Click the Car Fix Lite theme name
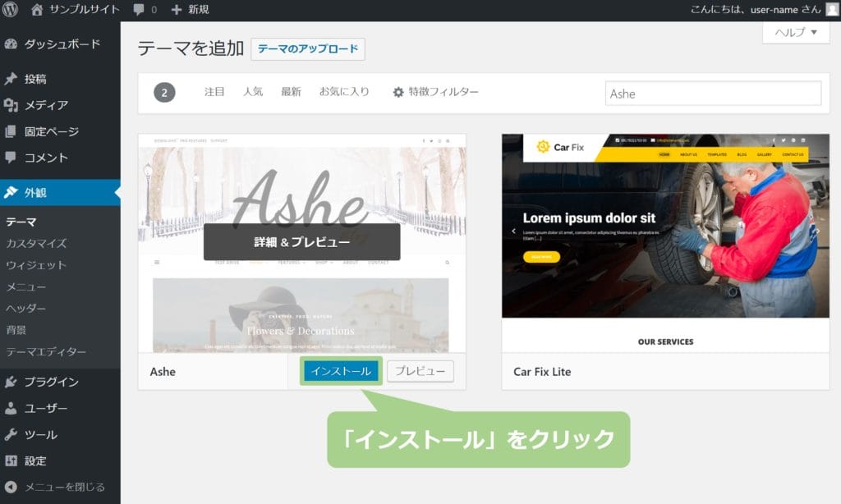The width and height of the screenshot is (841, 504). [x=542, y=372]
